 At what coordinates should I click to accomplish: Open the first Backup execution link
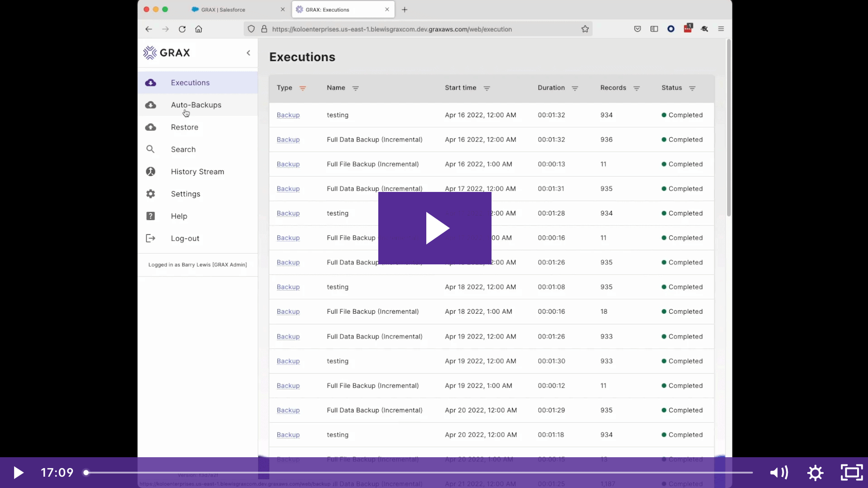click(x=288, y=115)
